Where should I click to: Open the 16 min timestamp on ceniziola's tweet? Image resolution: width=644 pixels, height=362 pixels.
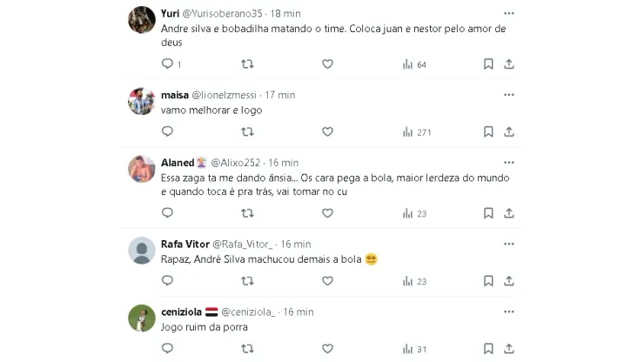(x=299, y=312)
